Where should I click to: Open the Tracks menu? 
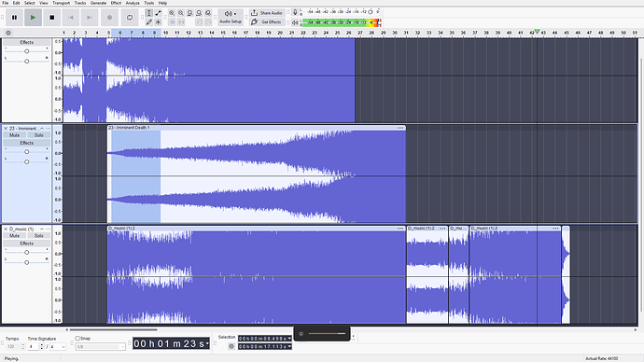(80, 3)
